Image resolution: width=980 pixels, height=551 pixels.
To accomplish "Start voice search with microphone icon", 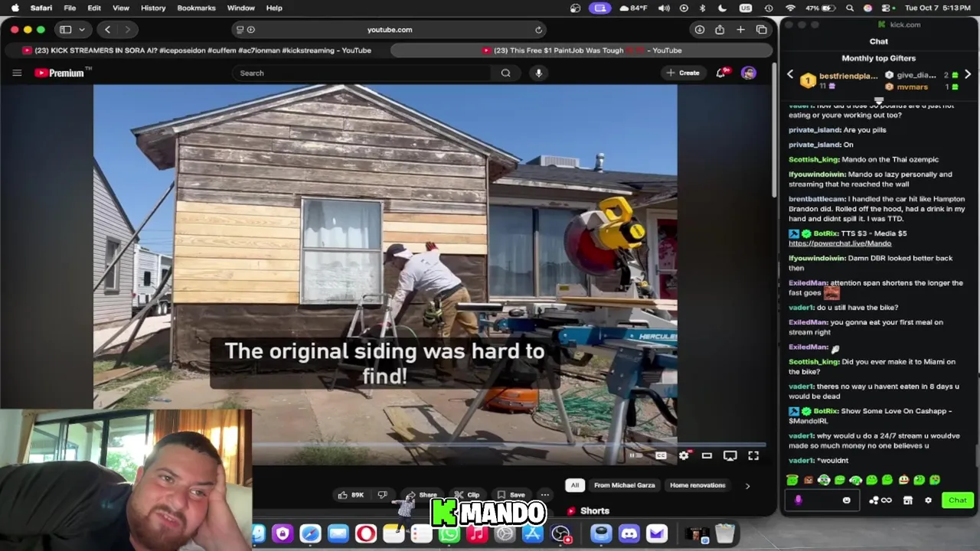I will [x=539, y=73].
